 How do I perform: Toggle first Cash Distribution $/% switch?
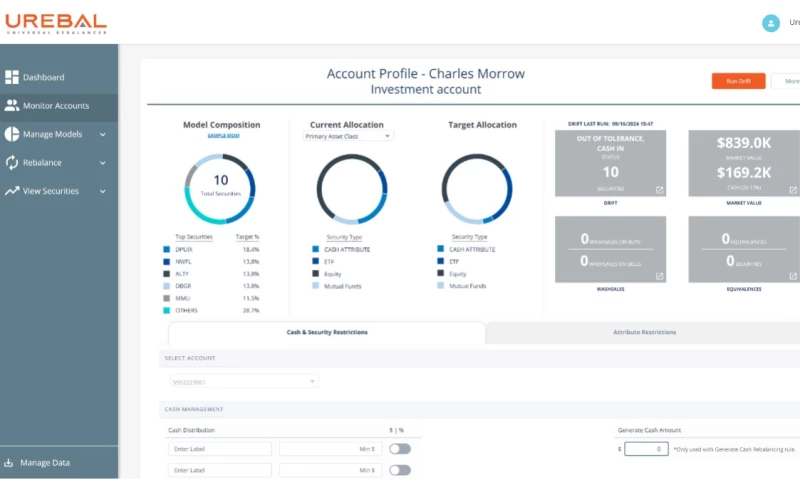point(400,449)
